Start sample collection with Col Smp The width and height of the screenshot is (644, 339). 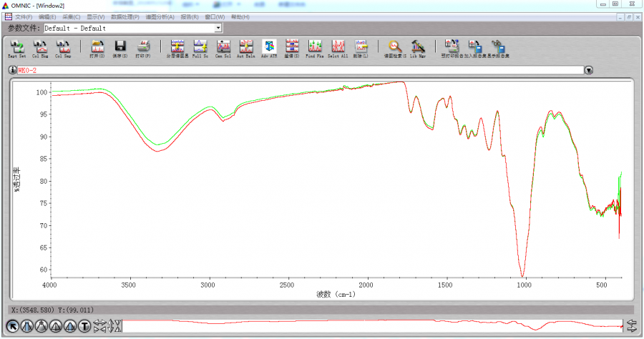[x=64, y=47]
